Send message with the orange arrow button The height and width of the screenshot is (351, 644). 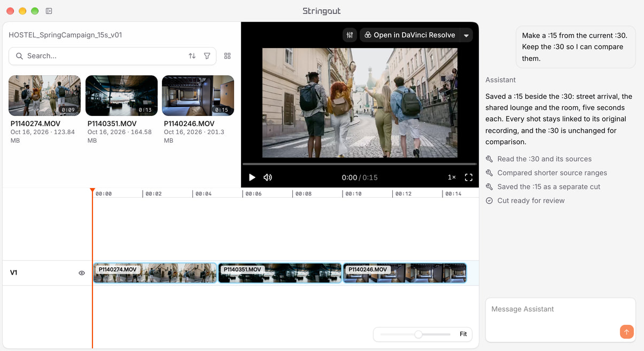point(627,332)
